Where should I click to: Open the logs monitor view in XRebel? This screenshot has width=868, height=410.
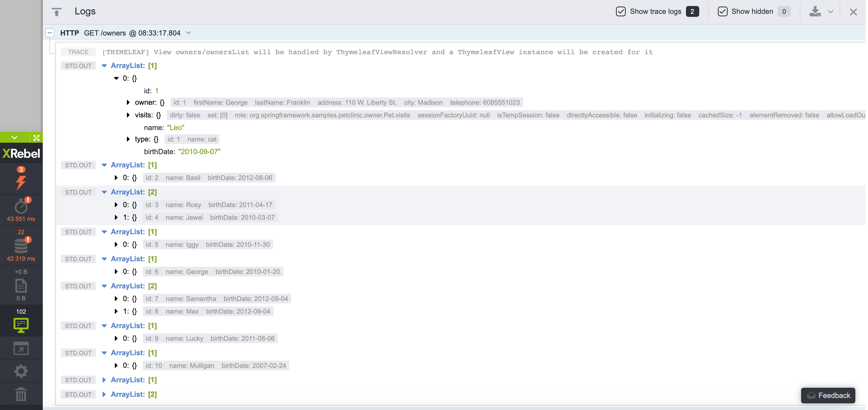click(x=21, y=321)
